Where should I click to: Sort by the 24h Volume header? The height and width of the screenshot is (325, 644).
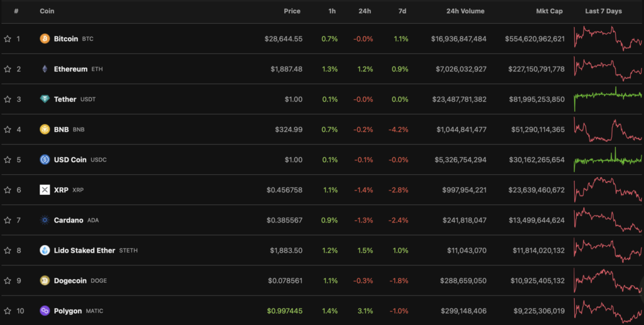tap(465, 11)
